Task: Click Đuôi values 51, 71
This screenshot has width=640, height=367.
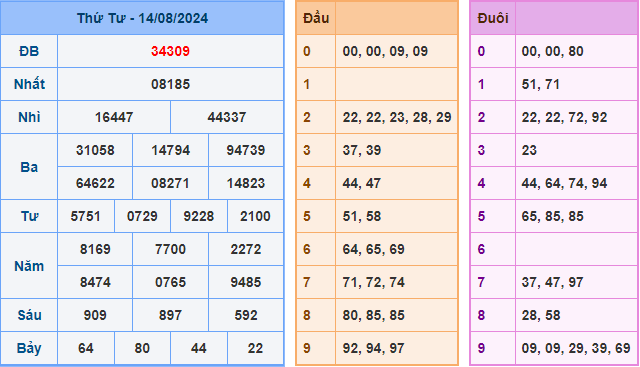Action: [540, 85]
